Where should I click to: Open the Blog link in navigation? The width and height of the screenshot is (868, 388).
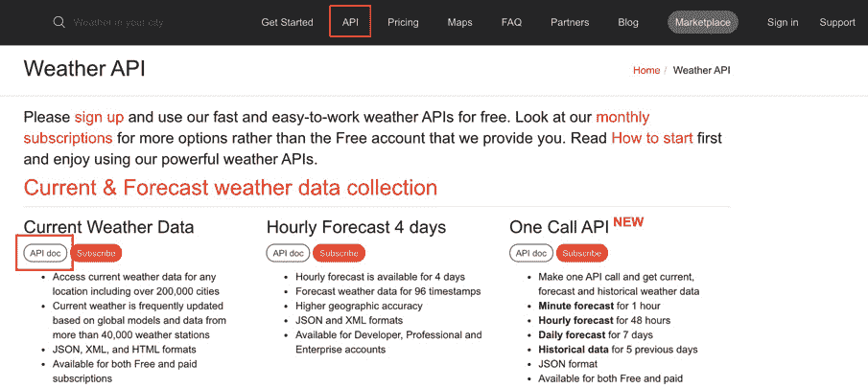coord(628,23)
